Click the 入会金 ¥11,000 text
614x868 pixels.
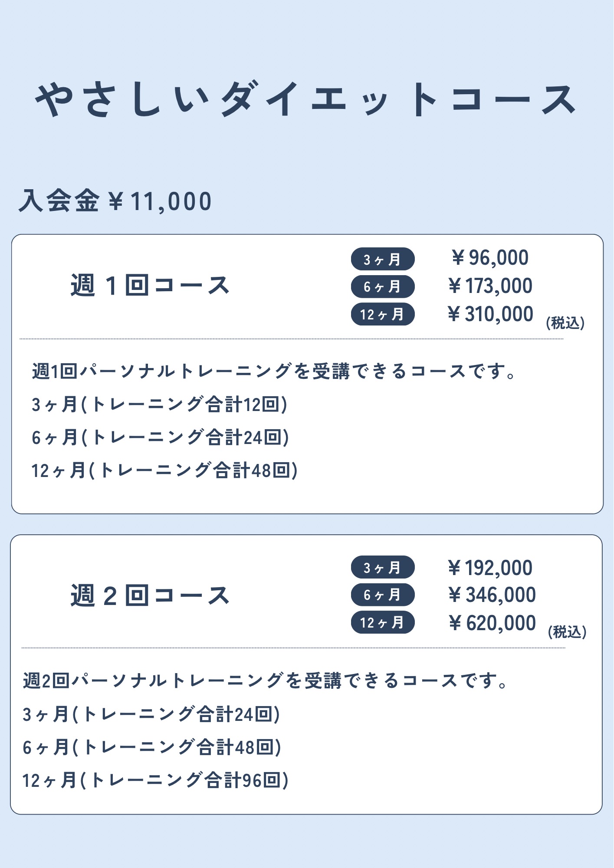tap(115, 201)
